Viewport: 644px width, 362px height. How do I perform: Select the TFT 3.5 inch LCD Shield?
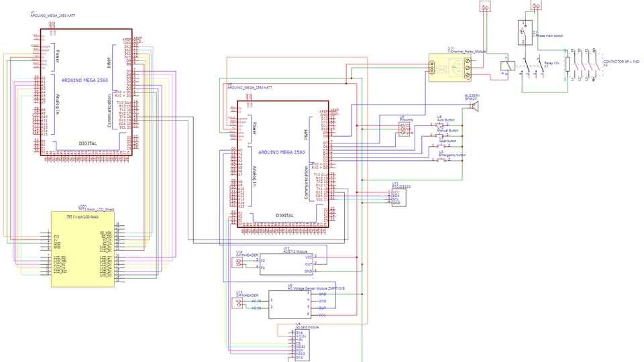click(83, 249)
